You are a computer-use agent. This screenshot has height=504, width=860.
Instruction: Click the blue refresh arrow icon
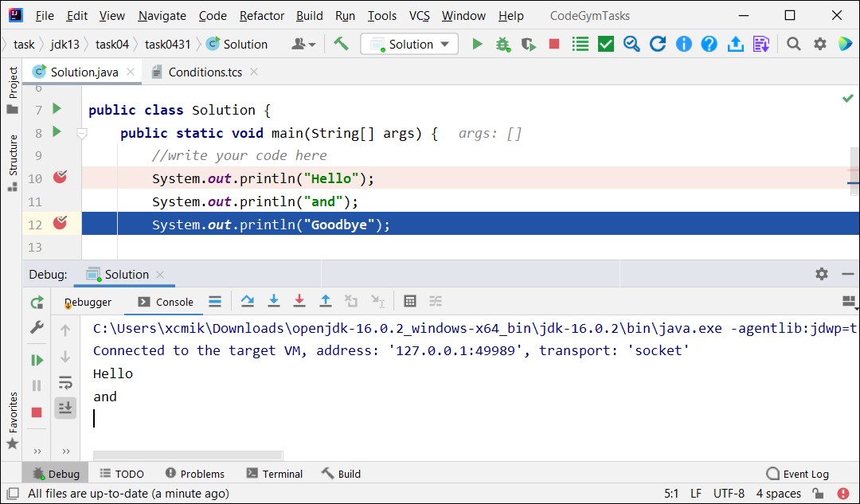(x=658, y=44)
